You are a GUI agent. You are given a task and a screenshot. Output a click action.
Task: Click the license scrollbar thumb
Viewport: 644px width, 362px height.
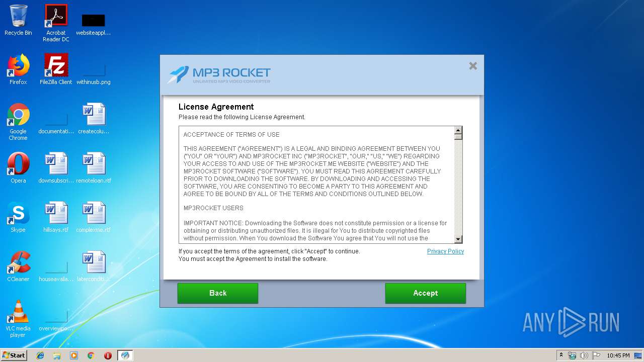458,137
